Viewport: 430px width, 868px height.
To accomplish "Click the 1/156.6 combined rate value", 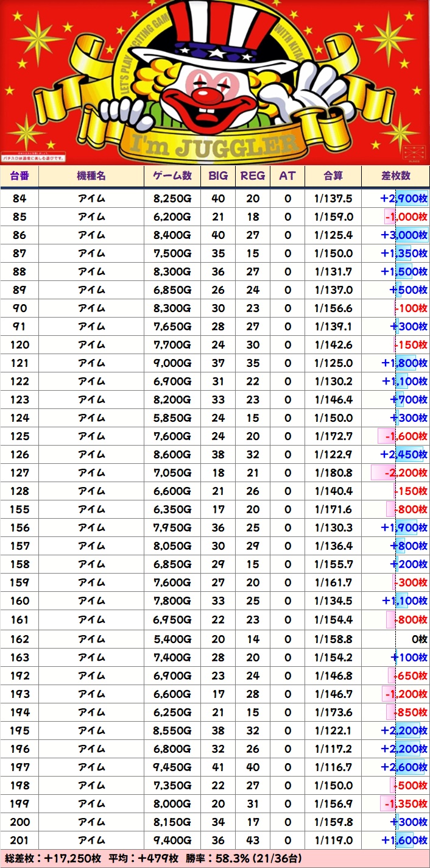I will point(333,308).
